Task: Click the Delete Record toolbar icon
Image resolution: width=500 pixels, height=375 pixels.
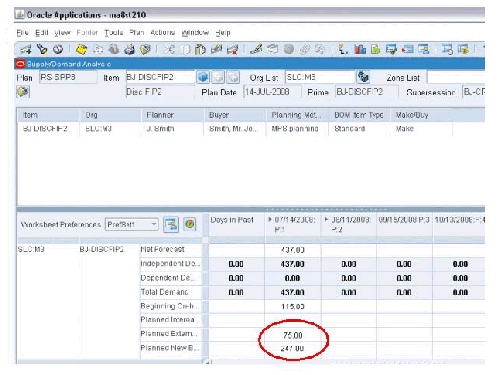Action: tap(232, 50)
